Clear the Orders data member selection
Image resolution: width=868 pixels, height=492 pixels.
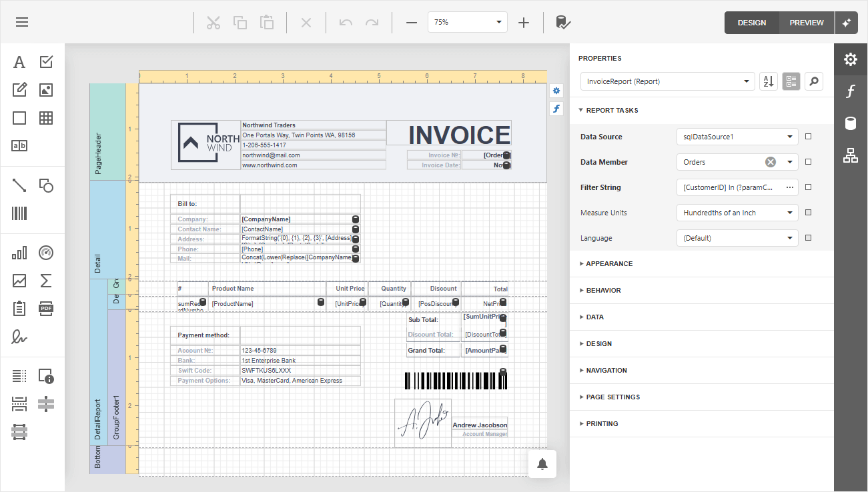click(771, 161)
